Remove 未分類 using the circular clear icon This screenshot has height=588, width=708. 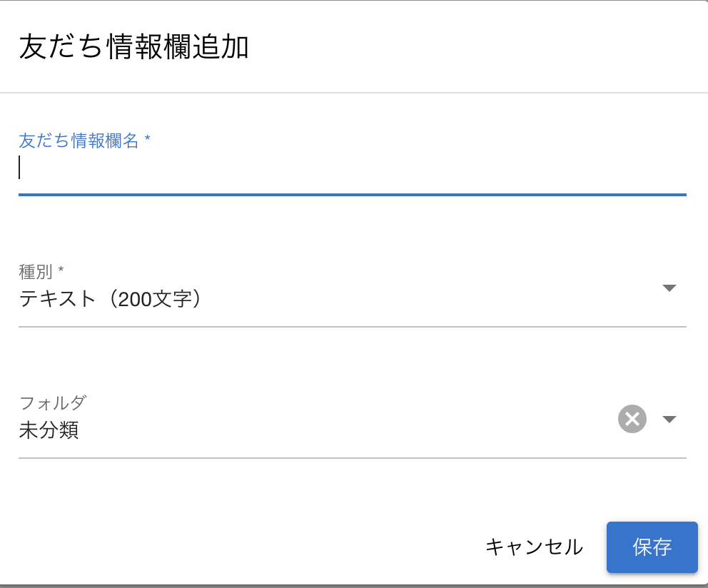[x=632, y=419]
